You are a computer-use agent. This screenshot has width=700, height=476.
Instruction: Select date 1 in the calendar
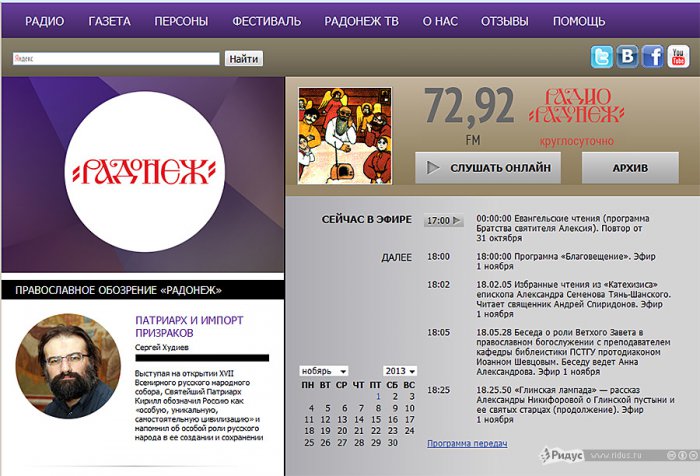pos(378,396)
